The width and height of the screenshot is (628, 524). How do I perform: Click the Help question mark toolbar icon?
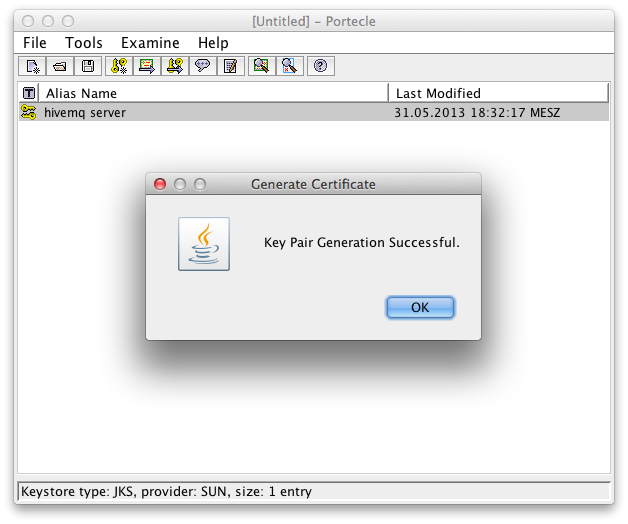pyautogui.click(x=321, y=66)
